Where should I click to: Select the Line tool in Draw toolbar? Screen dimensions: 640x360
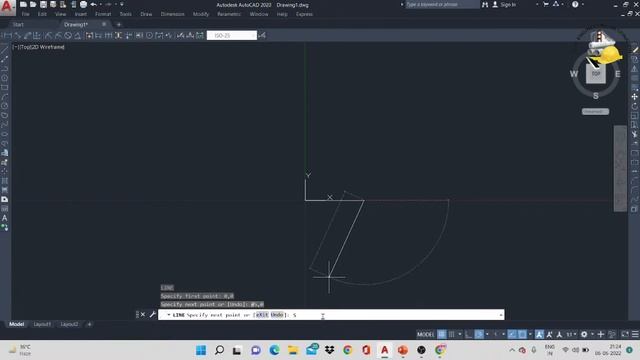4,50
